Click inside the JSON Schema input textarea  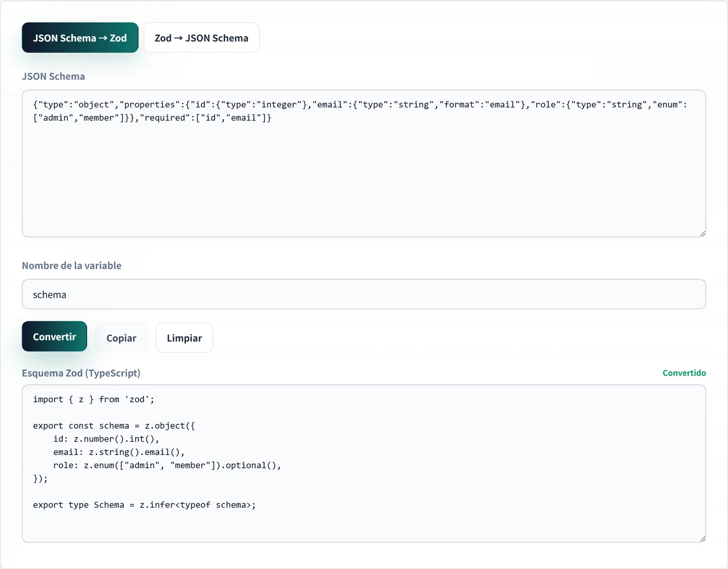(364, 163)
